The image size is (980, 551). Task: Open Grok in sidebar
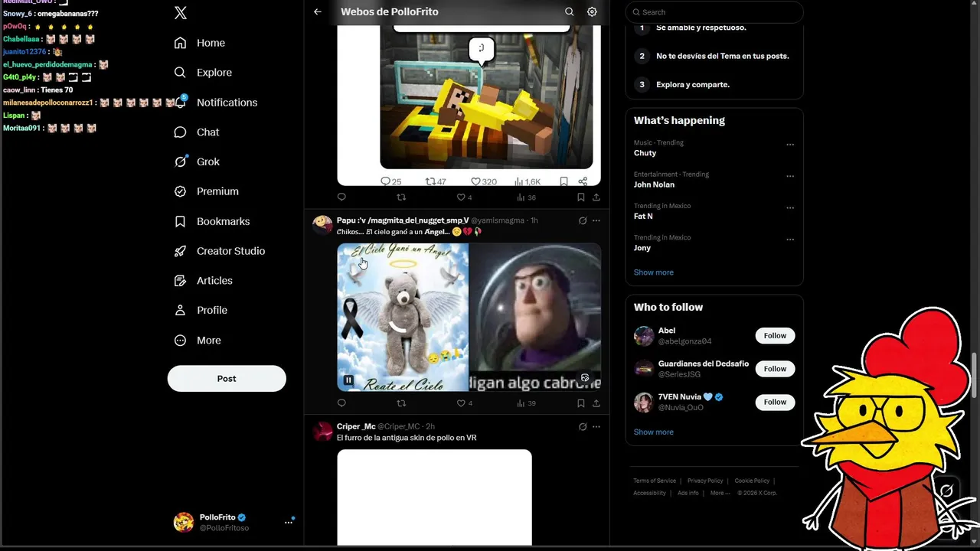(197, 161)
